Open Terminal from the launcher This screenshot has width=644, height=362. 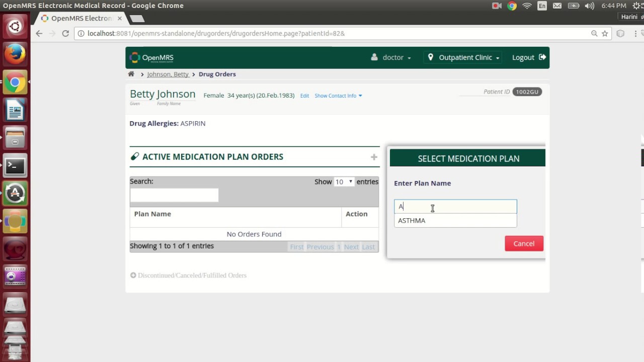coord(15,165)
